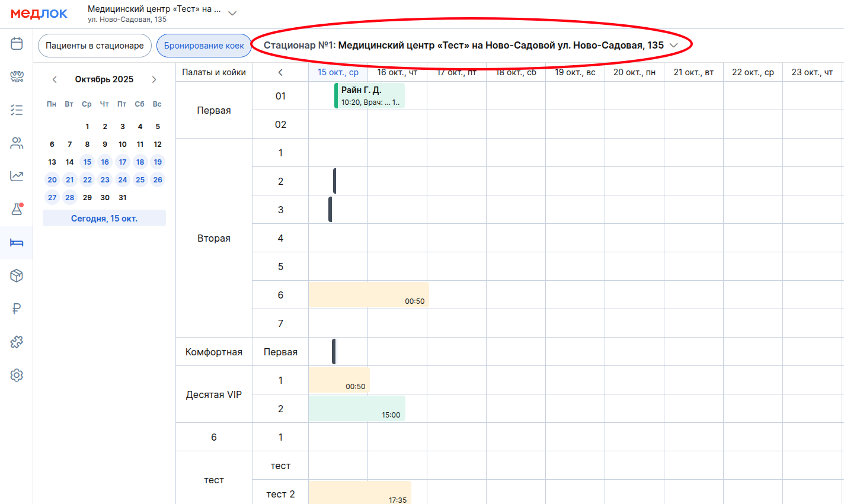Open the calendar schedule icon in sidebar

[17, 43]
